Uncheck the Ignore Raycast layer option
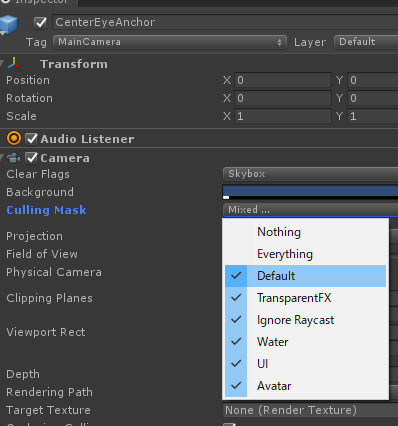This screenshot has width=398, height=426. [305, 320]
